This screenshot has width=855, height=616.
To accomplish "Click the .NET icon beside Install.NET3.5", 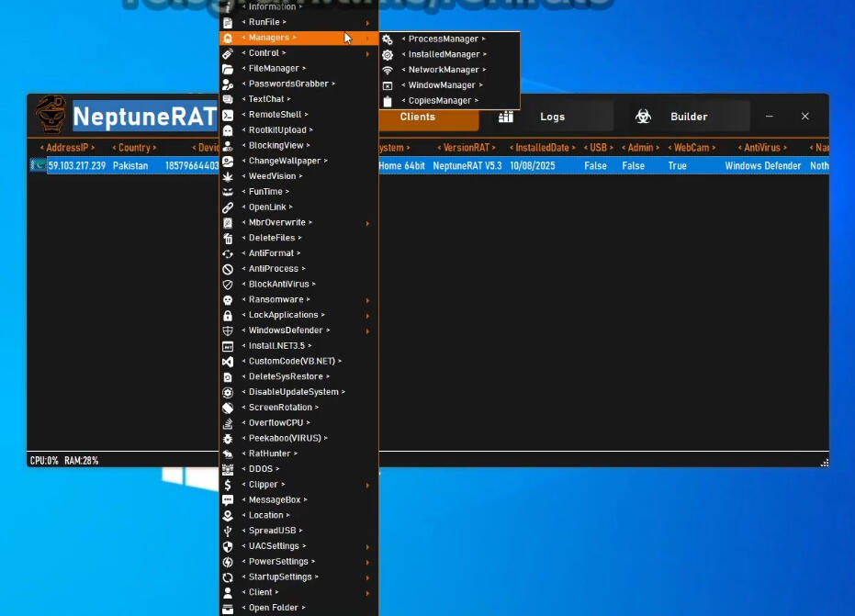I will tap(228, 346).
